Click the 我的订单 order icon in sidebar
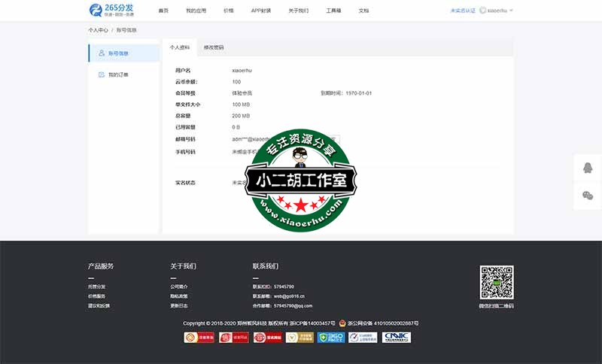Viewport: 602px width, 364px height. (x=102, y=74)
